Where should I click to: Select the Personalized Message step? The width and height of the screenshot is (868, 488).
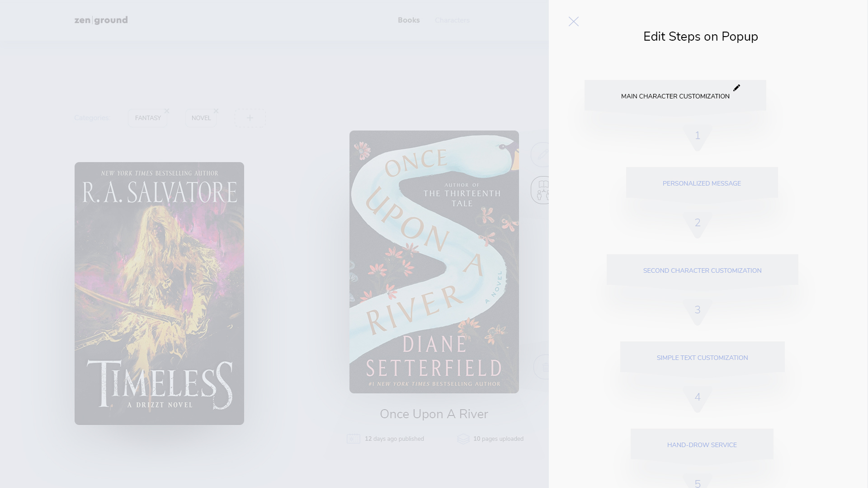click(702, 183)
